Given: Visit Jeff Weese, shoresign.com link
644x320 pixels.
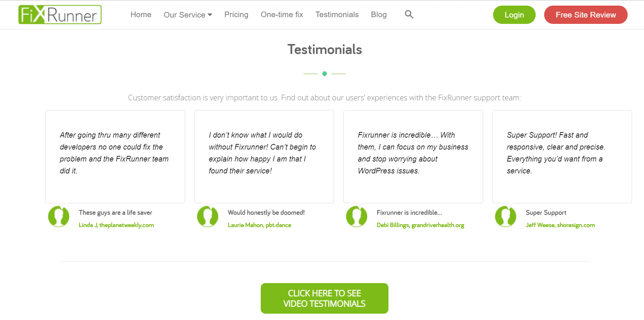Looking at the screenshot, I should pos(560,225).
